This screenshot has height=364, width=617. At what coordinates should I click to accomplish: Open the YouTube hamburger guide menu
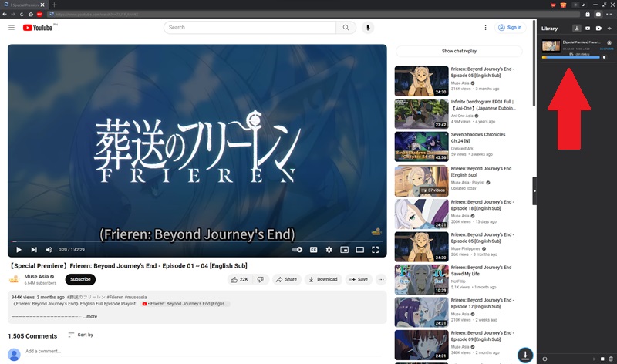[x=12, y=28]
